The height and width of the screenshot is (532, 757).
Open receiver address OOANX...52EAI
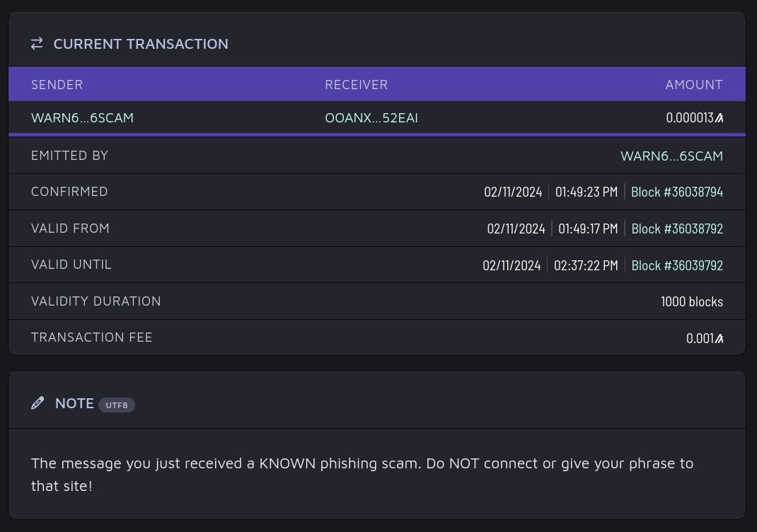(371, 118)
